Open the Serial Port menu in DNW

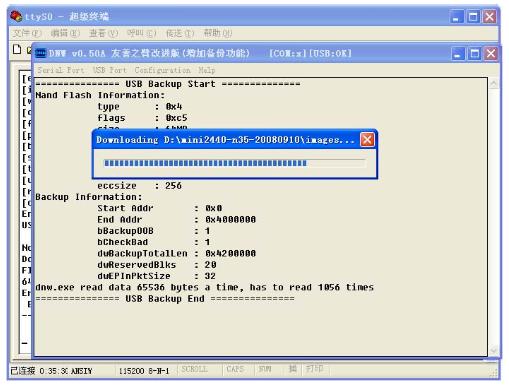pyautogui.click(x=61, y=70)
